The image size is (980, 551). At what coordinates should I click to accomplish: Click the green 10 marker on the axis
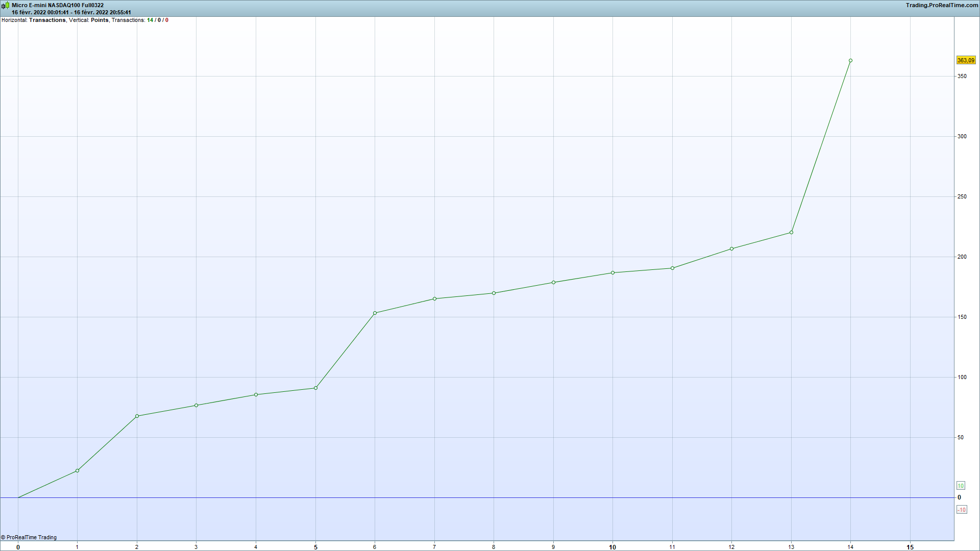960,486
